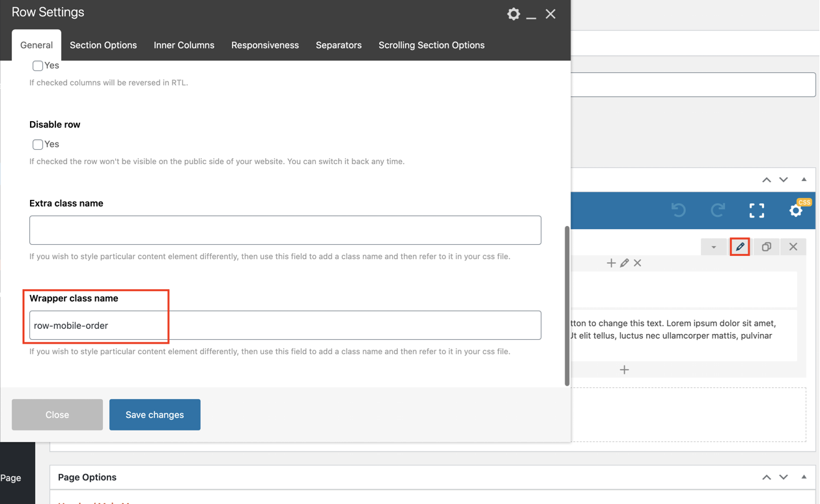Tick the Yes checkbox for RTL column reversal
The image size is (820, 504).
38,66
